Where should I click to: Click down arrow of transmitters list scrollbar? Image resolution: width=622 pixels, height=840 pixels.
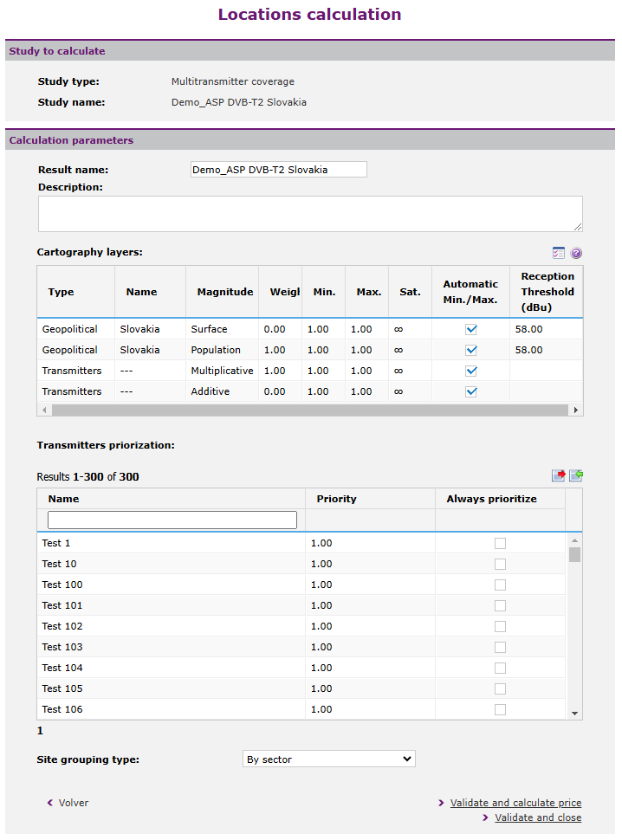[575, 713]
